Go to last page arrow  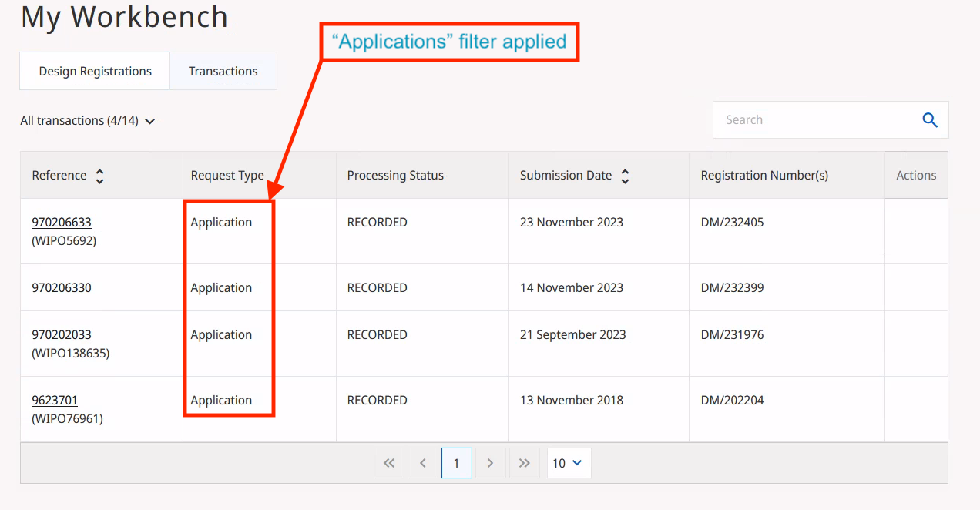click(x=525, y=463)
